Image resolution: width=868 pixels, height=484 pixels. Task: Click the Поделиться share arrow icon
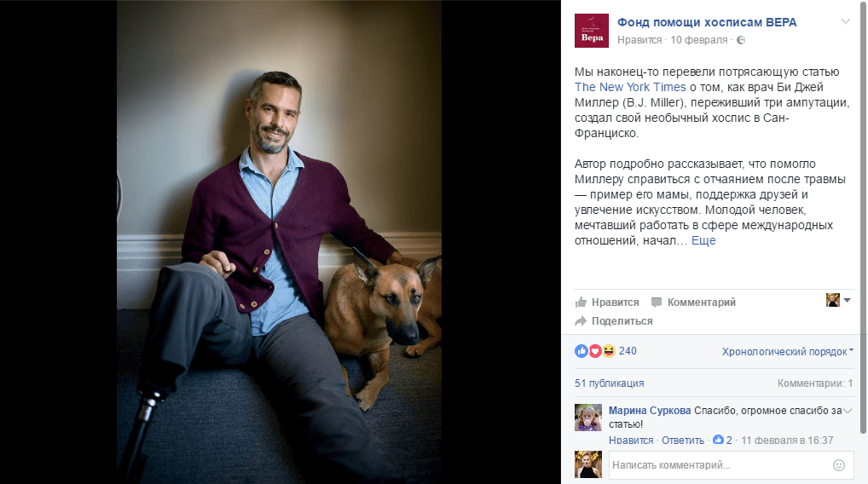pos(581,321)
